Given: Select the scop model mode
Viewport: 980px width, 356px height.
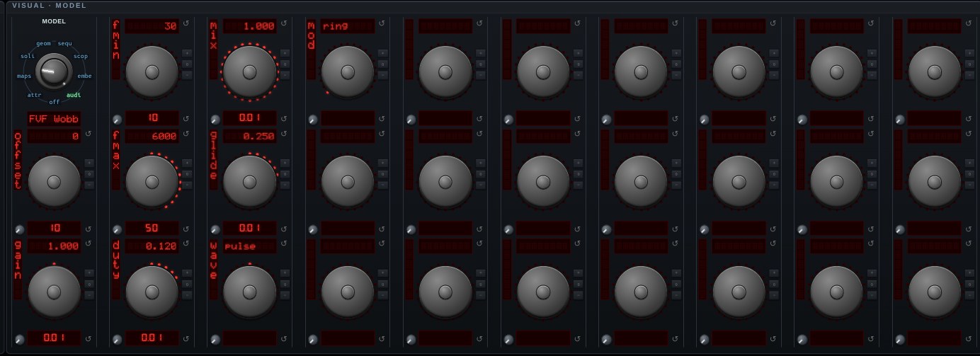Looking at the screenshot, I should pos(81,56).
